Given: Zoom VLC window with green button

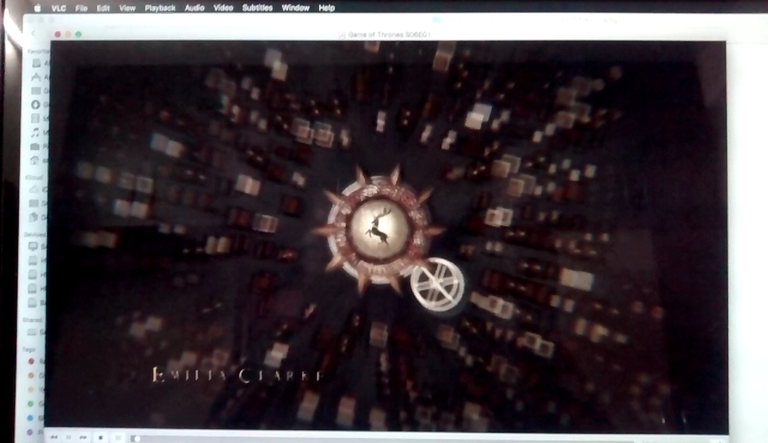Looking at the screenshot, I should pos(78,34).
